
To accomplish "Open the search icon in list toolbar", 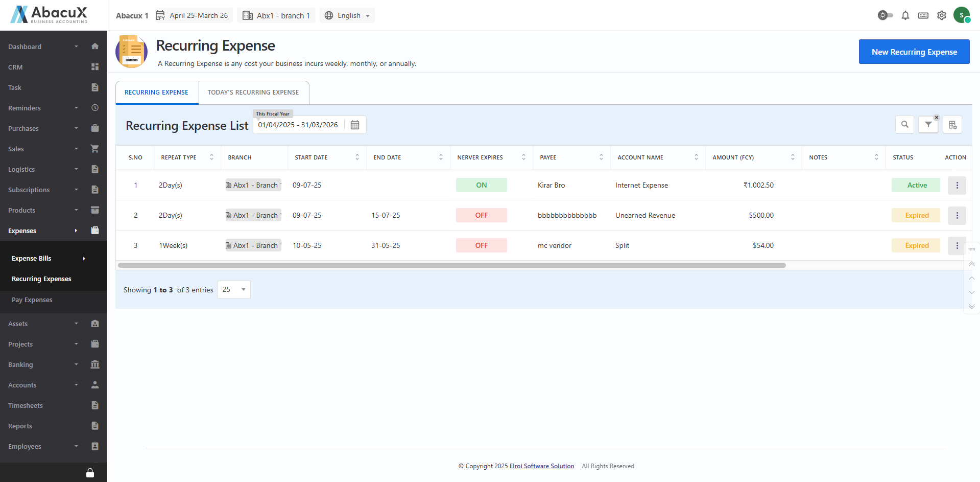I will (x=904, y=125).
